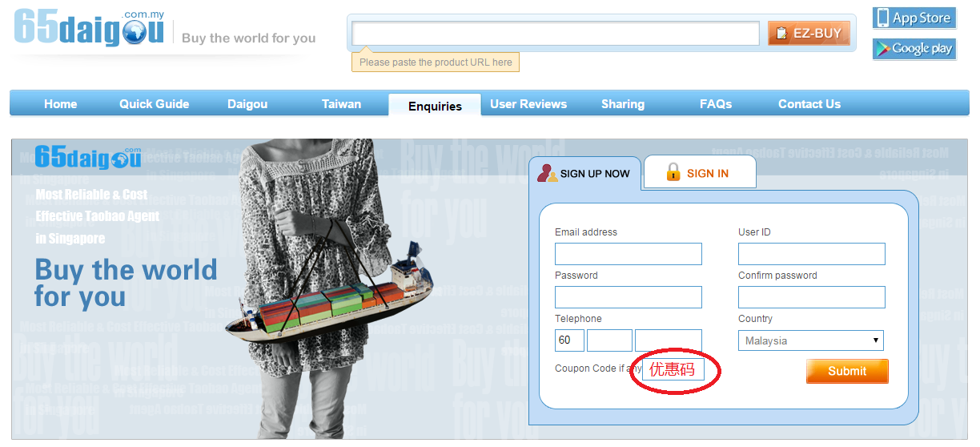Open the Contact Us menu item
Image resolution: width=980 pixels, height=447 pixels.
point(809,104)
